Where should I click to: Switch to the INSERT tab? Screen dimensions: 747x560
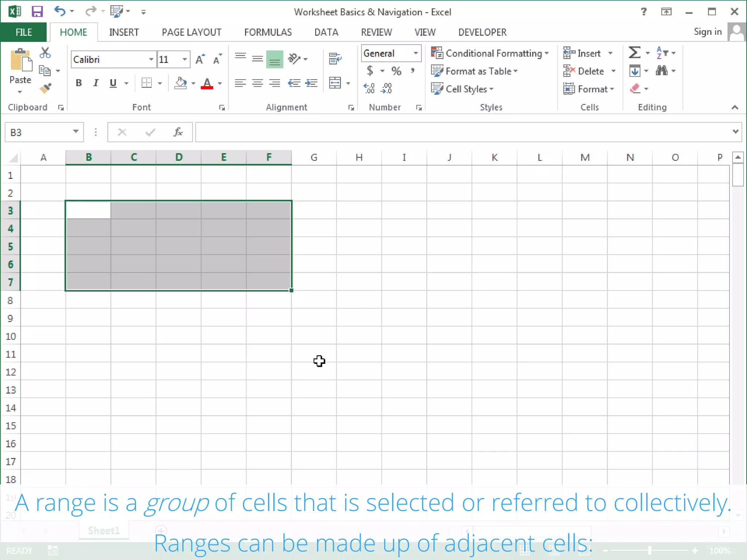pos(124,32)
